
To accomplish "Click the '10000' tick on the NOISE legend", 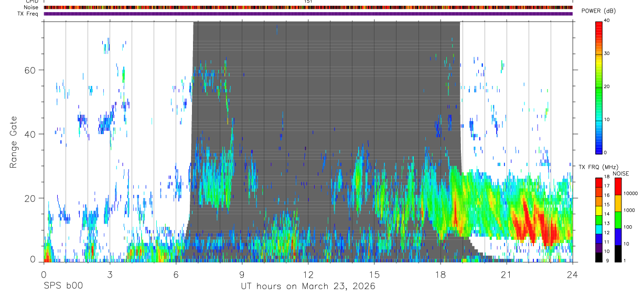I will 631,193.
